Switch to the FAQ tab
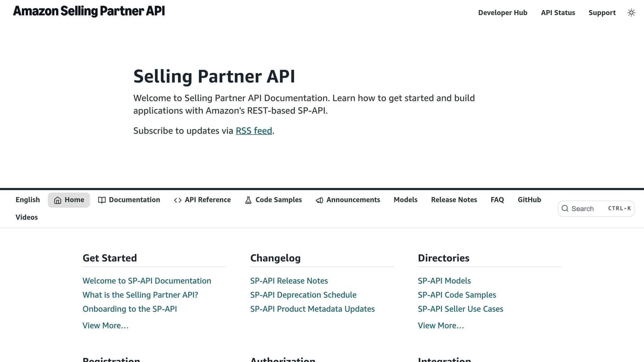Screen dimensions: 644x362 [497, 200]
